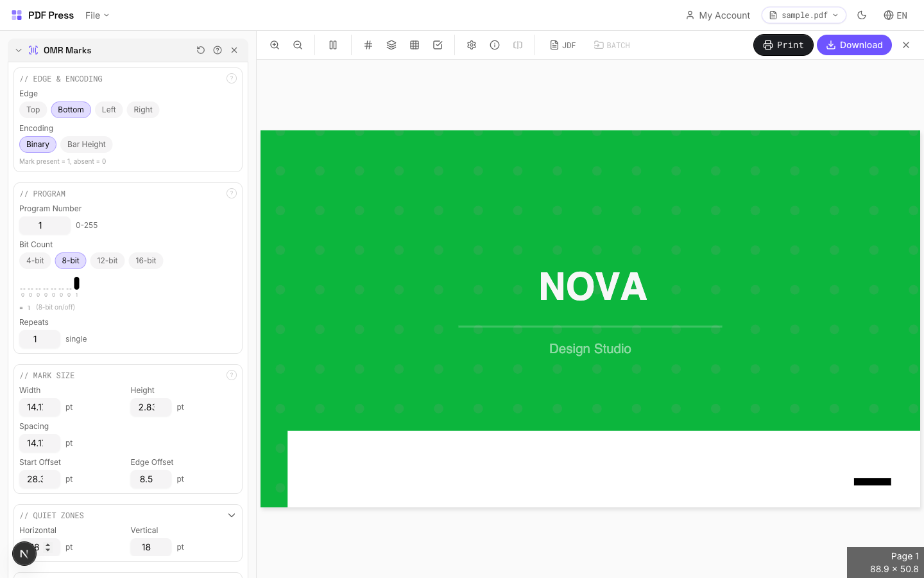
Task: Open the layers stack icon
Action: coord(391,45)
